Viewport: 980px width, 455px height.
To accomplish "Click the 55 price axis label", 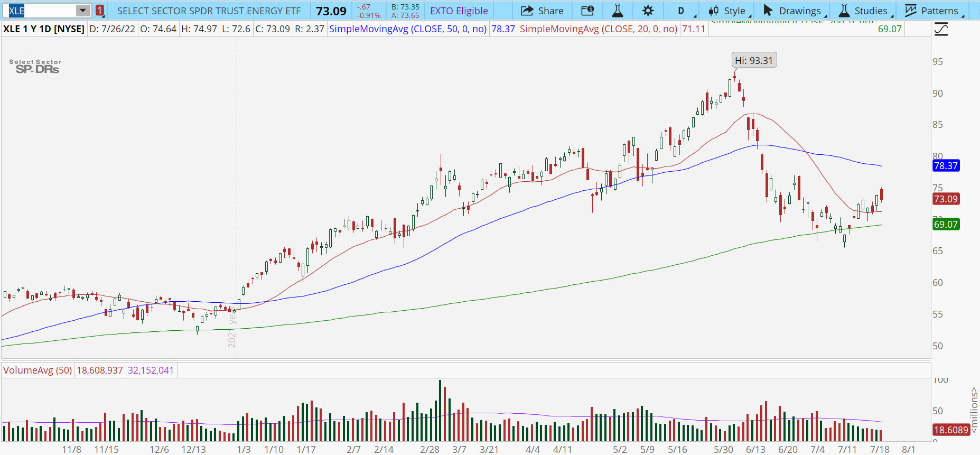I will click(938, 314).
